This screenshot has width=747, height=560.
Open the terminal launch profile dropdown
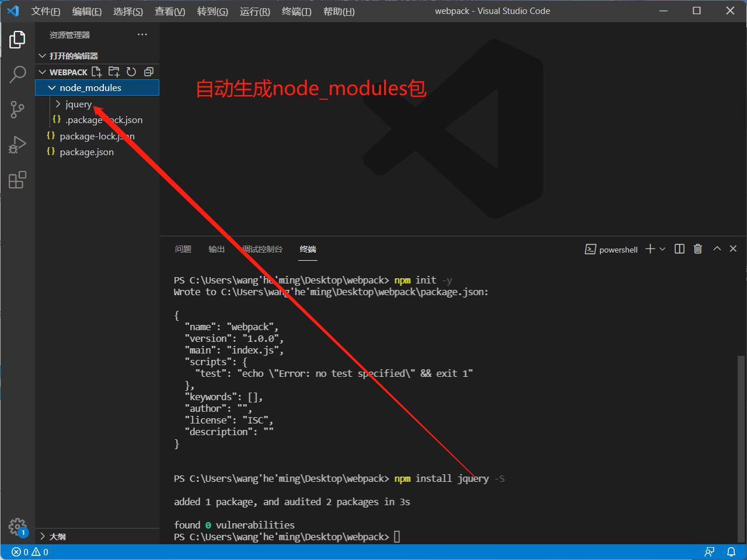[662, 249]
